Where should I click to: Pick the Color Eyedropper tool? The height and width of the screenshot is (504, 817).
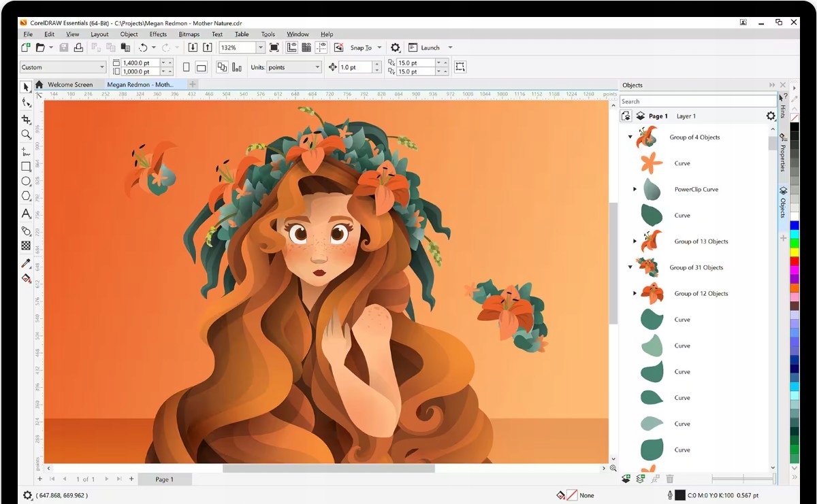[x=26, y=263]
